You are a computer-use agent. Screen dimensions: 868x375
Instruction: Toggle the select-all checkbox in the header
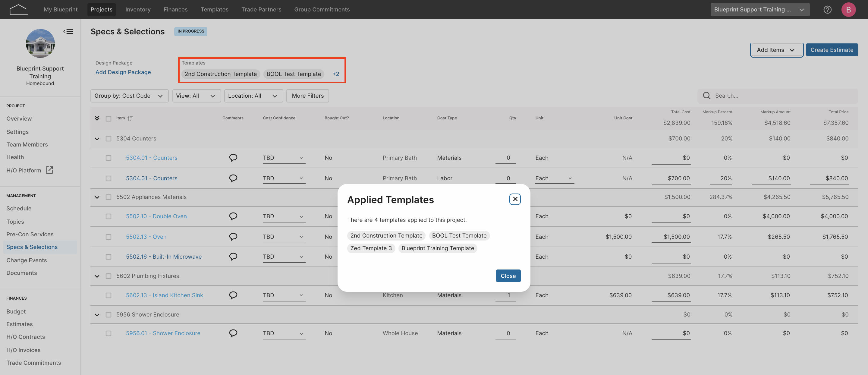pyautogui.click(x=108, y=118)
